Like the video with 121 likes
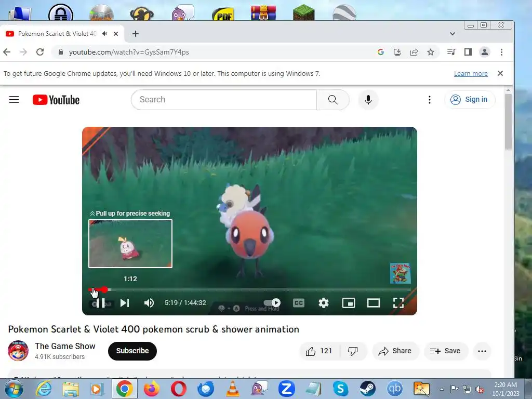Screen dimensions: 532x399 pos(320,351)
